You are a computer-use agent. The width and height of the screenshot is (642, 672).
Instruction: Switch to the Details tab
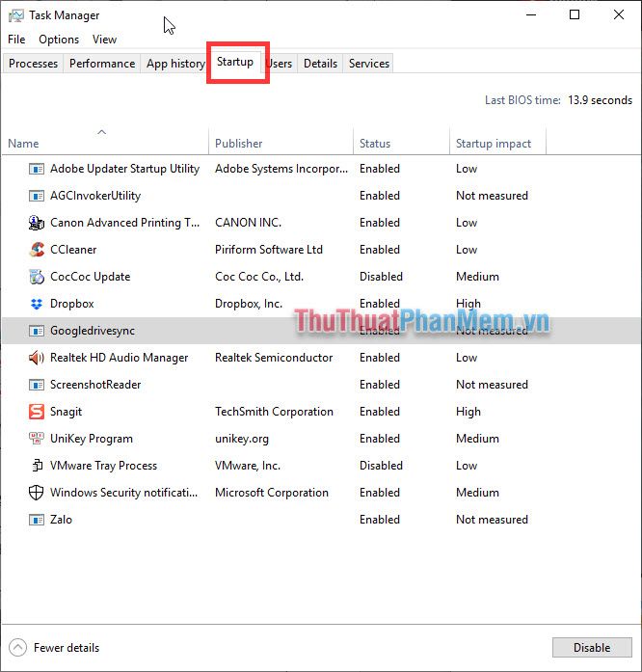click(x=320, y=64)
